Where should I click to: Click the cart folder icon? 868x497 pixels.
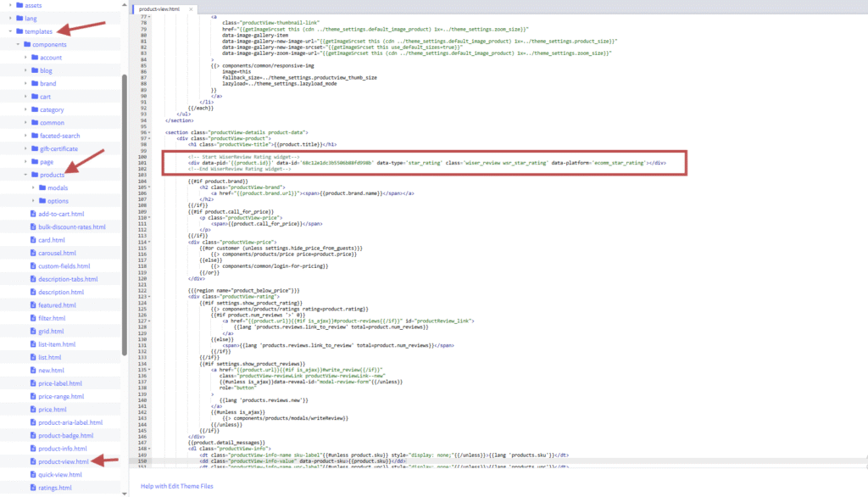35,97
